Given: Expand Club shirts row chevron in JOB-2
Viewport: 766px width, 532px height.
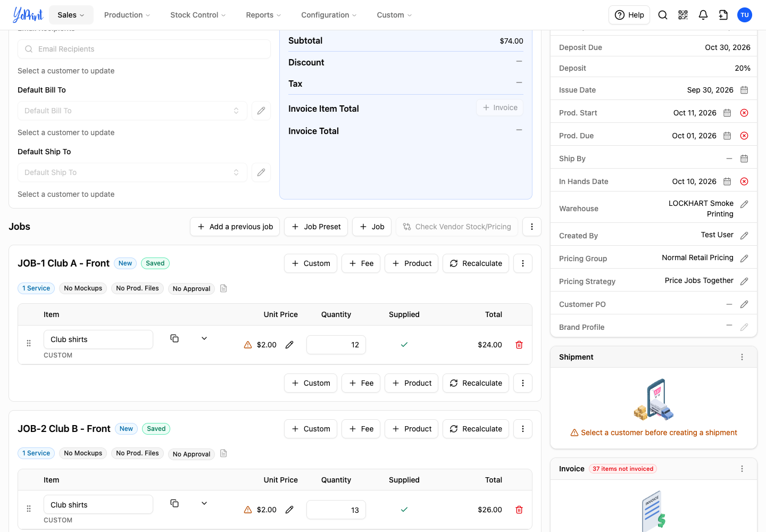Looking at the screenshot, I should 204,503.
